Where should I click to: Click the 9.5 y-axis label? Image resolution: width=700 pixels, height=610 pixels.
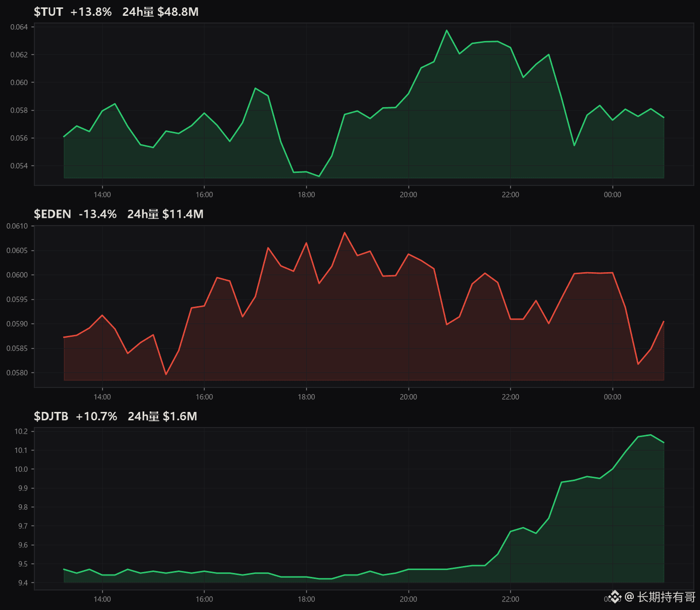[x=23, y=564]
